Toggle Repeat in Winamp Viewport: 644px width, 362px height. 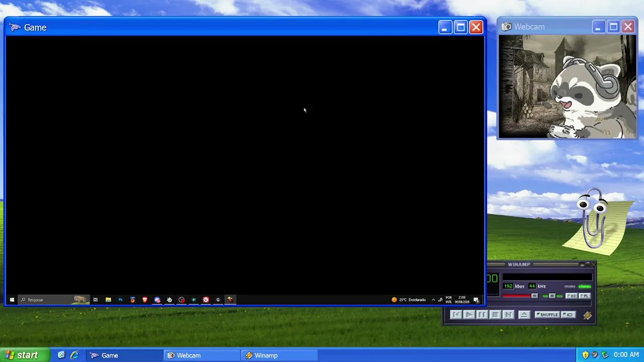pos(569,315)
